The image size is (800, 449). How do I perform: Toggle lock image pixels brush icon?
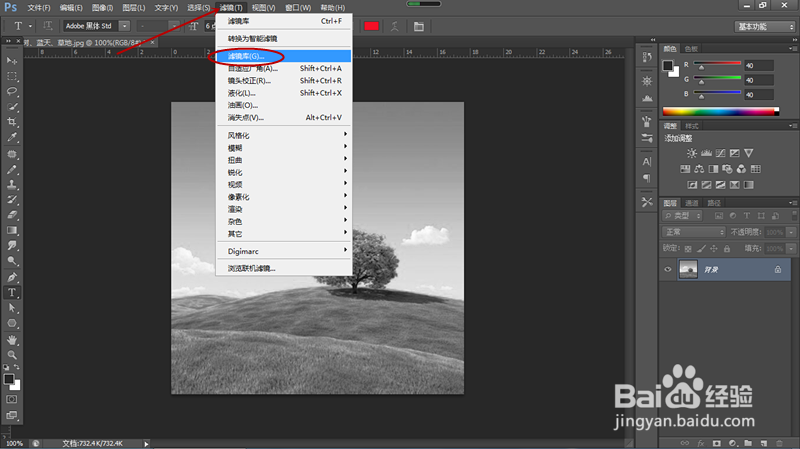coord(701,248)
